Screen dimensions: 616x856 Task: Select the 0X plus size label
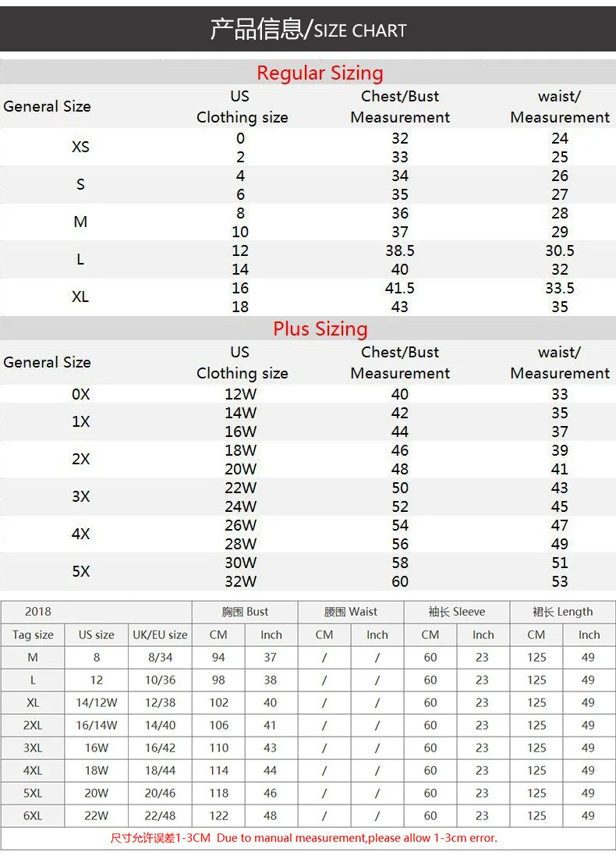click(81, 394)
